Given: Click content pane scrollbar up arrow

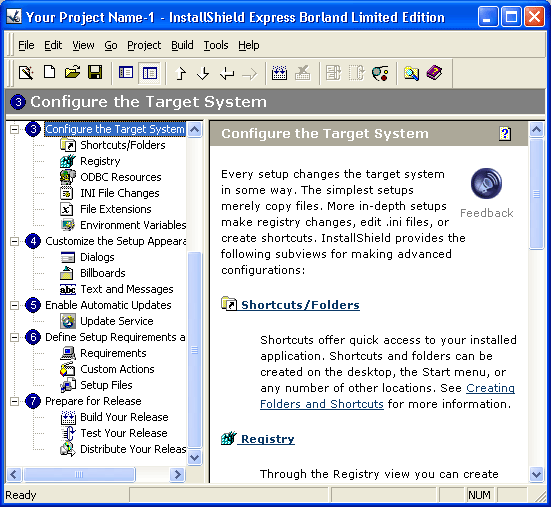Looking at the screenshot, I should (x=537, y=130).
